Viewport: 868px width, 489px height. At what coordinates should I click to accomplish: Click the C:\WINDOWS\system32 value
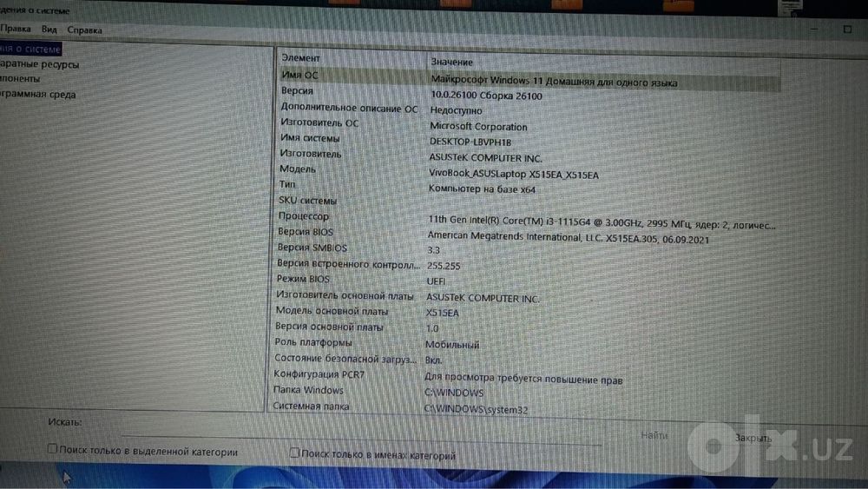point(476,410)
